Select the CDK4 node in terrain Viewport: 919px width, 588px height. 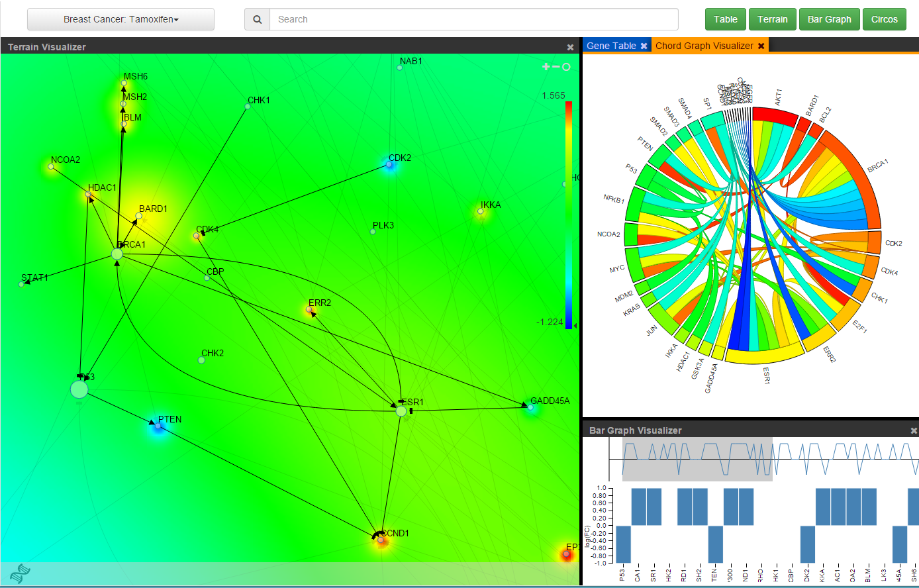(x=197, y=236)
